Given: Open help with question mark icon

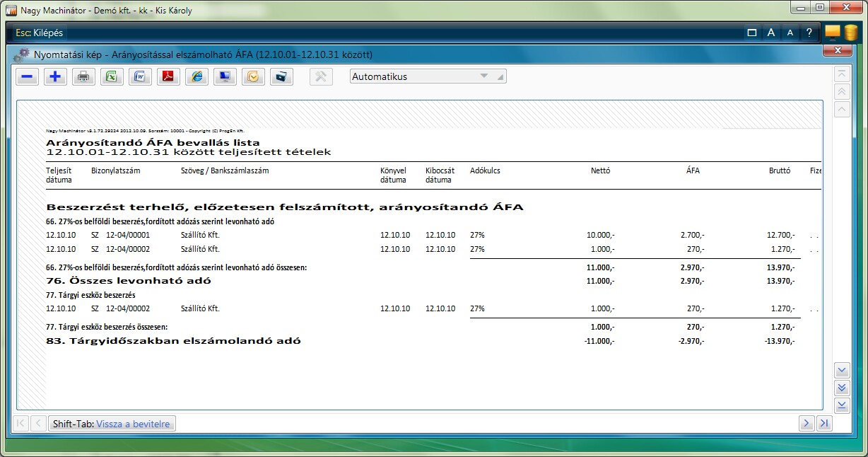Looking at the screenshot, I should click(x=809, y=33).
